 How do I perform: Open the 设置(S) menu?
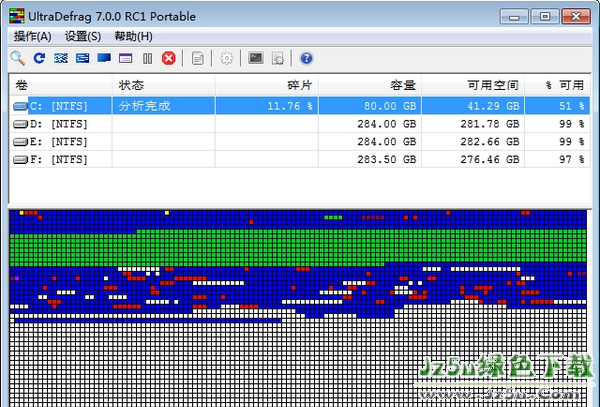[83, 36]
